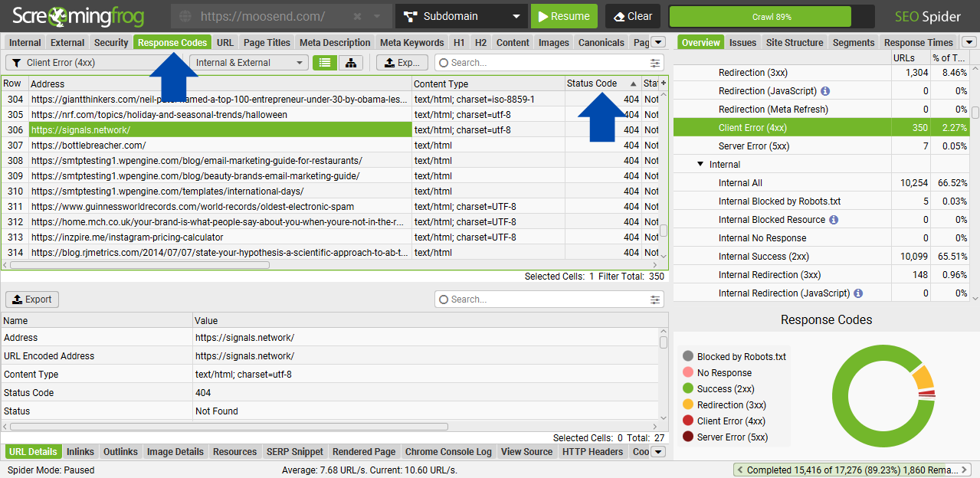Expand the hidden left-panel tabs dropdown arrow
This screenshot has height=478, width=980.
click(x=658, y=42)
